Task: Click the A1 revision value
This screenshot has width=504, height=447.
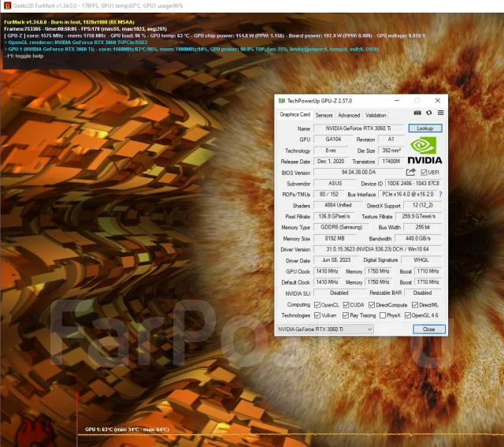Action: pos(391,139)
